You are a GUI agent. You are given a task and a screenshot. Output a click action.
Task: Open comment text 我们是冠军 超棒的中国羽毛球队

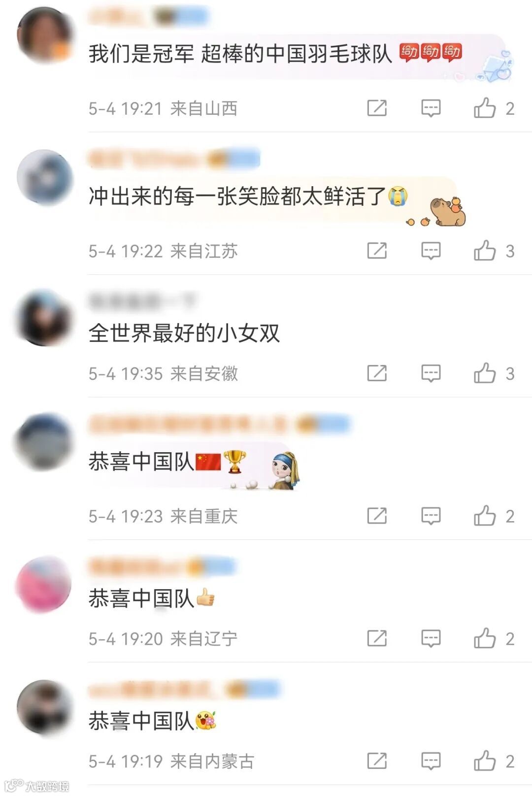[x=240, y=53]
